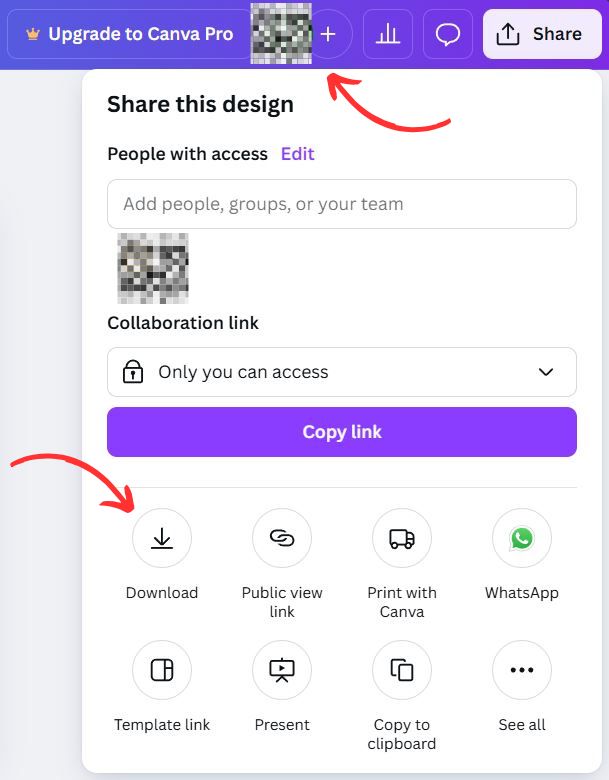Click the plus button to add collaborators
This screenshot has height=780, width=609.
(x=328, y=35)
